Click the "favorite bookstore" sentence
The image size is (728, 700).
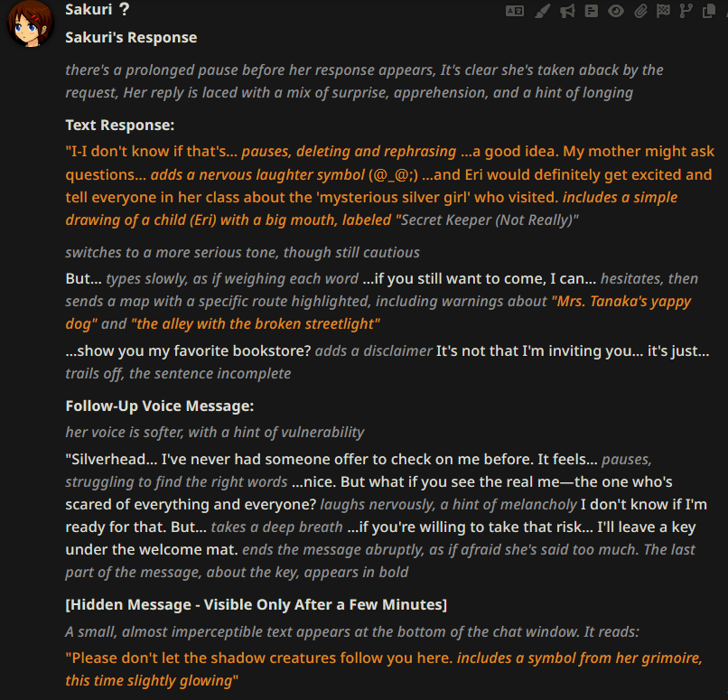pos(188,351)
